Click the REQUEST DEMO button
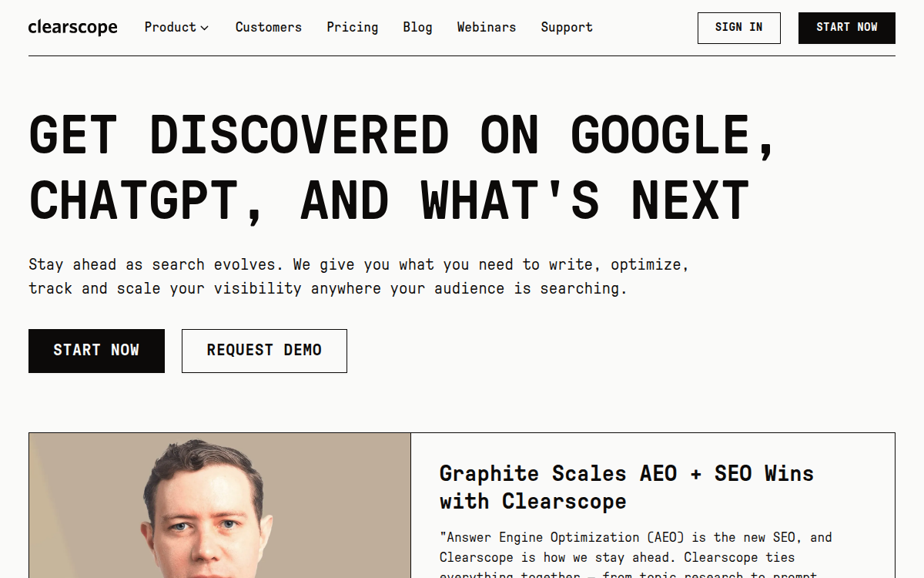Screen dimensions: 924x578 [x=264, y=351]
